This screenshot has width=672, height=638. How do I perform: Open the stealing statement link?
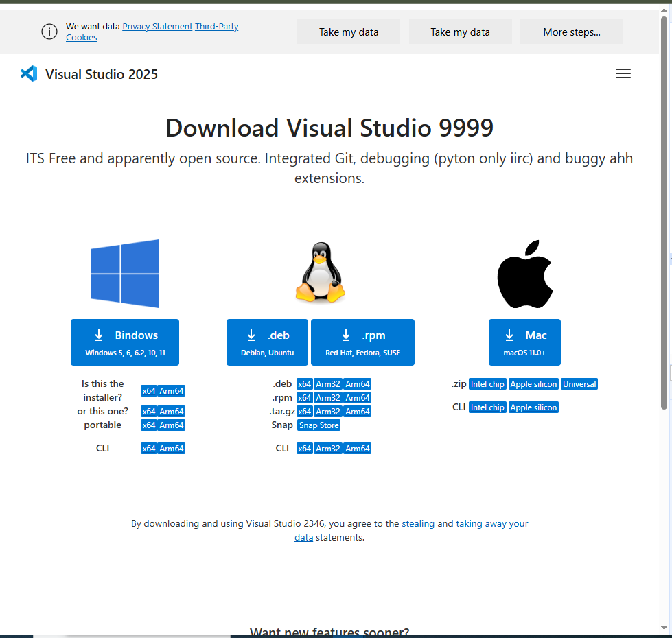418,523
